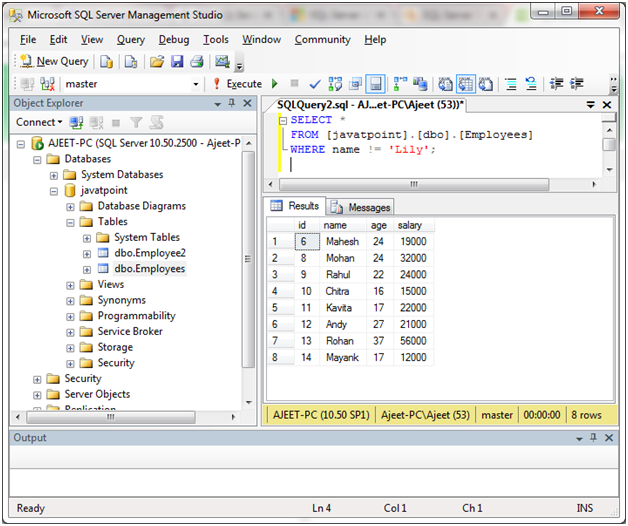628x526 pixels.
Task: Open the master database dropdown
Action: tap(195, 84)
